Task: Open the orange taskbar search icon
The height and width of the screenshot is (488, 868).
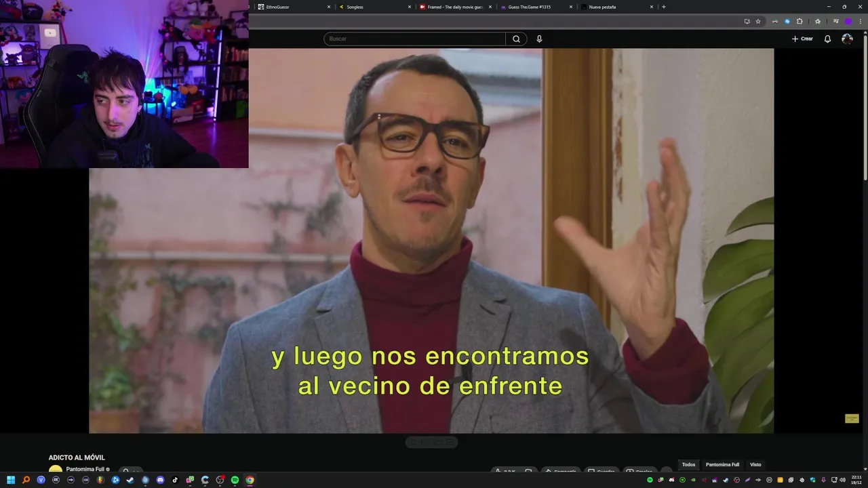Action: click(x=26, y=480)
